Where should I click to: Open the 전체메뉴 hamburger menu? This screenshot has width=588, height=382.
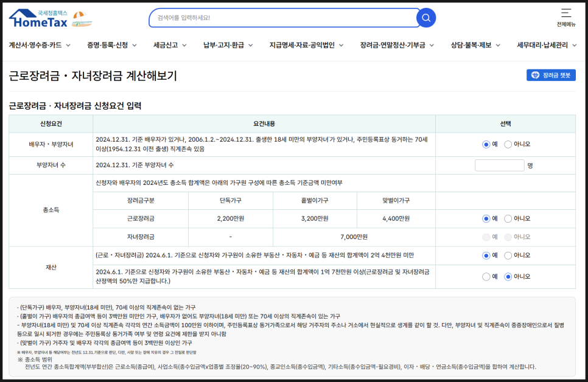[566, 18]
